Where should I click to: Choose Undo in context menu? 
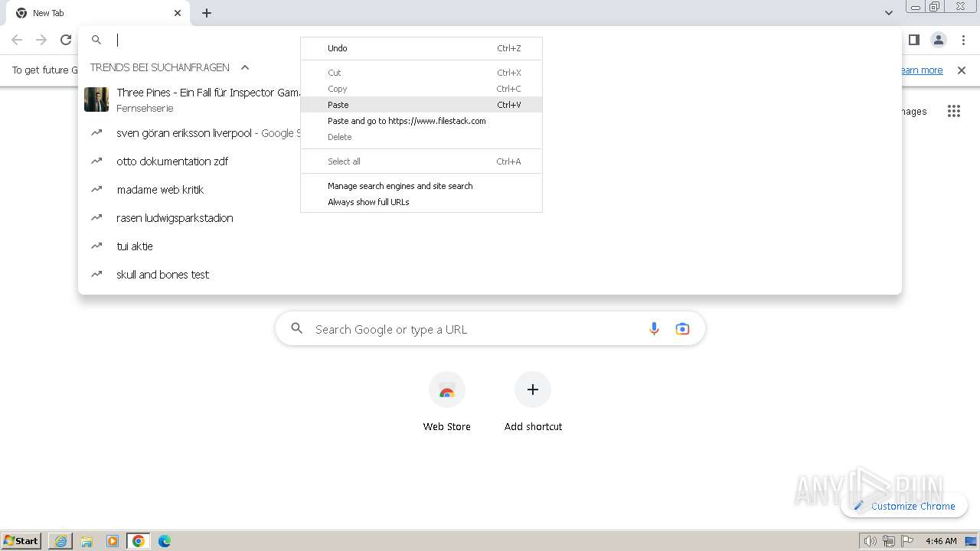pyautogui.click(x=421, y=48)
